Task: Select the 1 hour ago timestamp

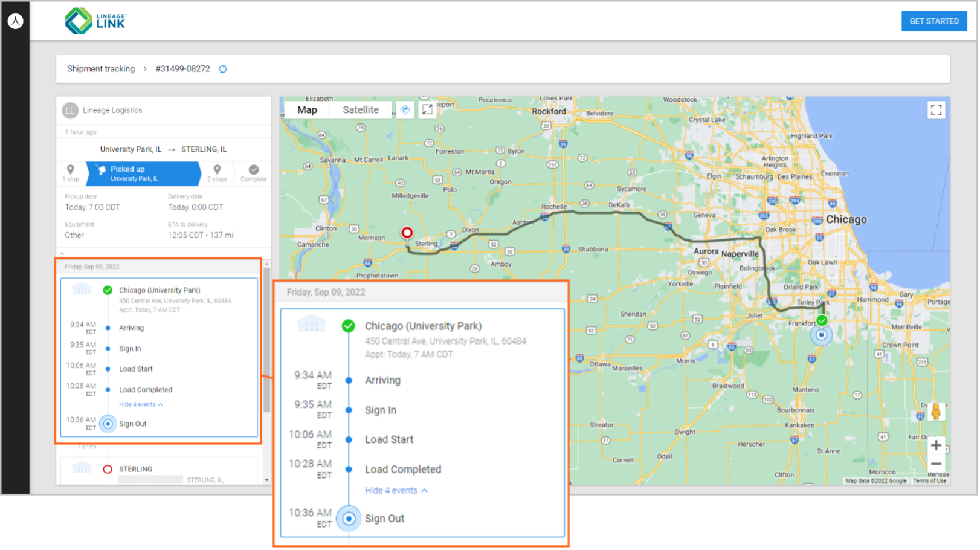Action: (x=80, y=132)
